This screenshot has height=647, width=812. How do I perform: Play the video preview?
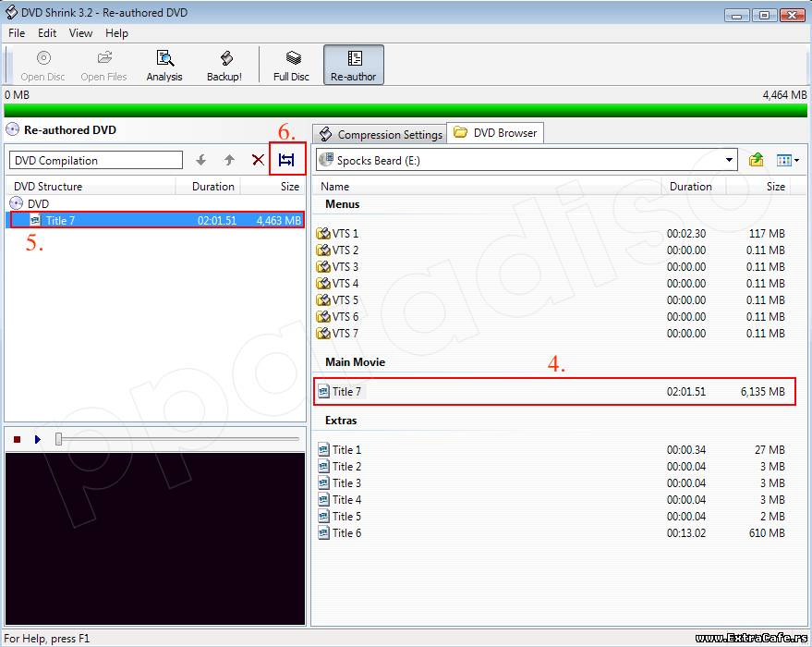(x=37, y=439)
